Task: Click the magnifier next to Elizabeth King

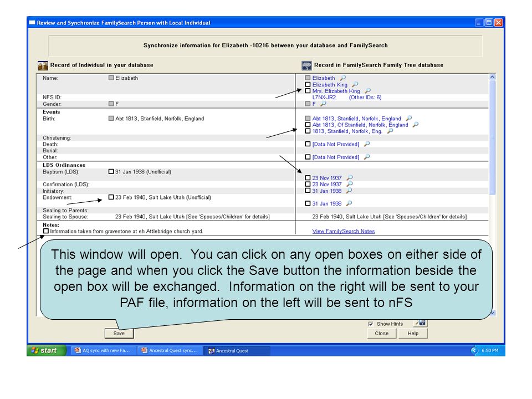Action: pos(355,84)
